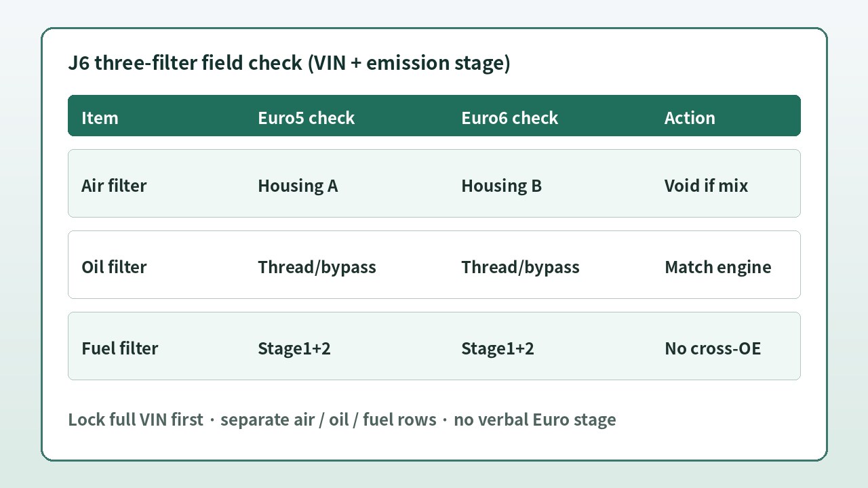Select the Euro5 check column header
The width and height of the screenshot is (868, 488).
pos(306,118)
